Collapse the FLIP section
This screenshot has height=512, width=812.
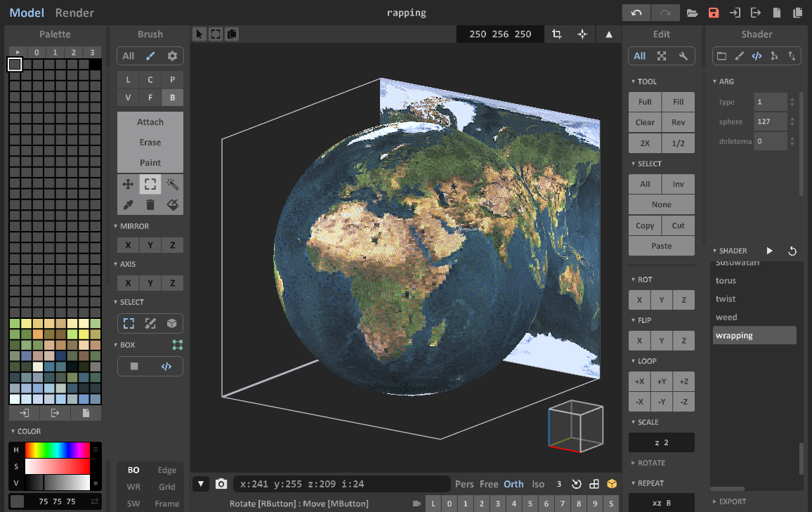click(641, 320)
